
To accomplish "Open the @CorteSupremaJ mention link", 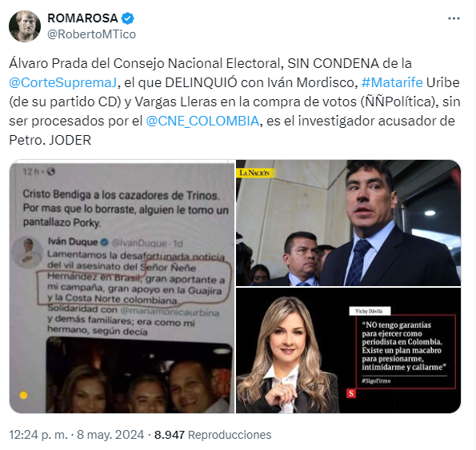I will point(63,82).
